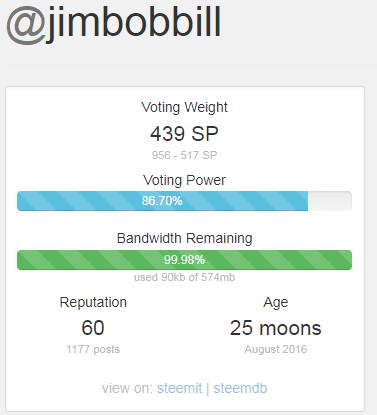This screenshot has height=415, width=377.
Task: Click the 1177 posts count
Action: pos(93,349)
